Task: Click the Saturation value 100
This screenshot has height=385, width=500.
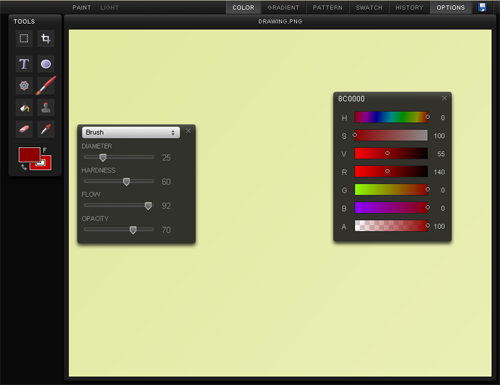Action: pos(439,136)
